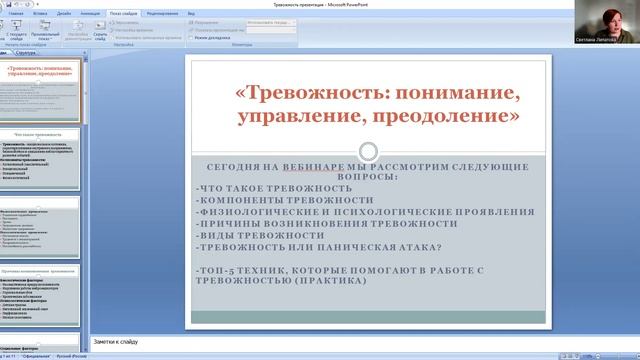The width and height of the screenshot is (640, 360).
Task: Start slideshow with С текущего слайда icon
Action: 16,30
